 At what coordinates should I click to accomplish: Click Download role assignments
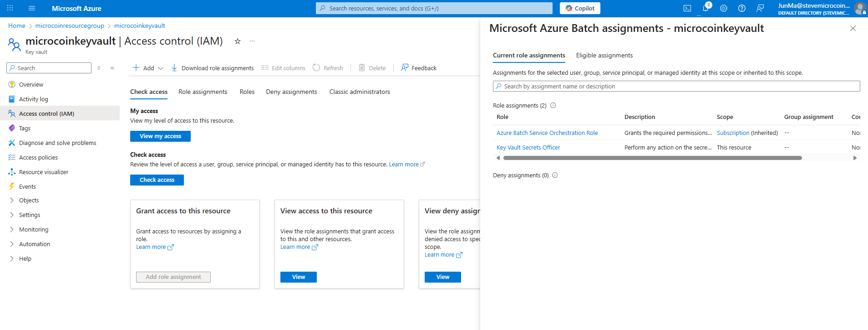213,68
